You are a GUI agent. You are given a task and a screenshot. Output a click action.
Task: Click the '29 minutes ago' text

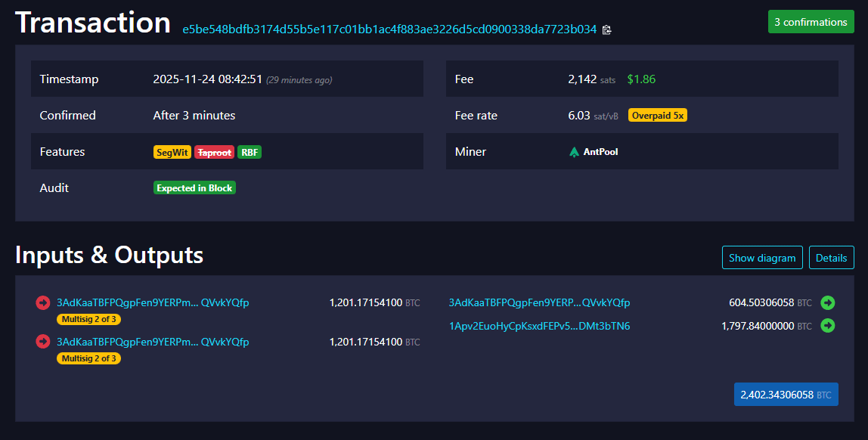tap(299, 80)
